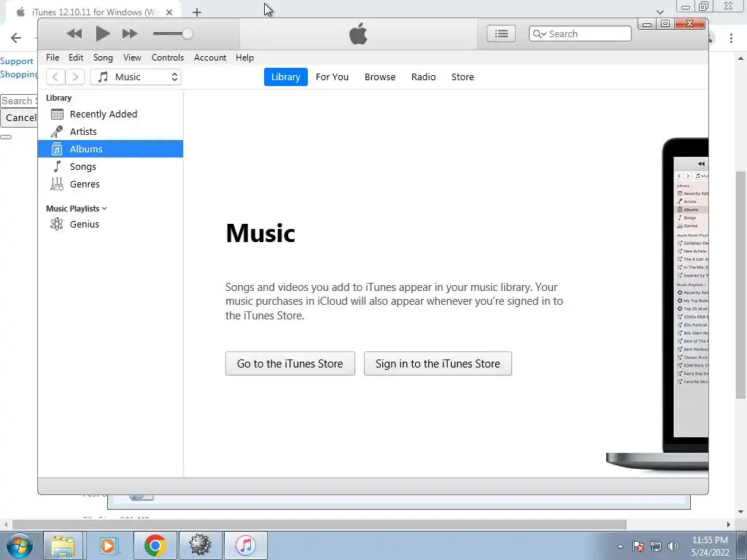The width and height of the screenshot is (747, 560).
Task: Click the volume speaker tray icon
Action: coord(673,546)
